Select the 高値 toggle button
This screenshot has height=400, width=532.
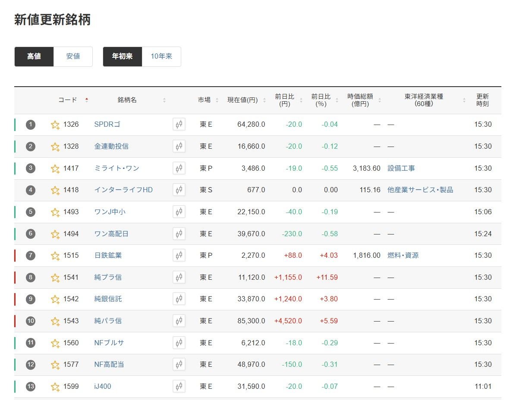tap(34, 56)
